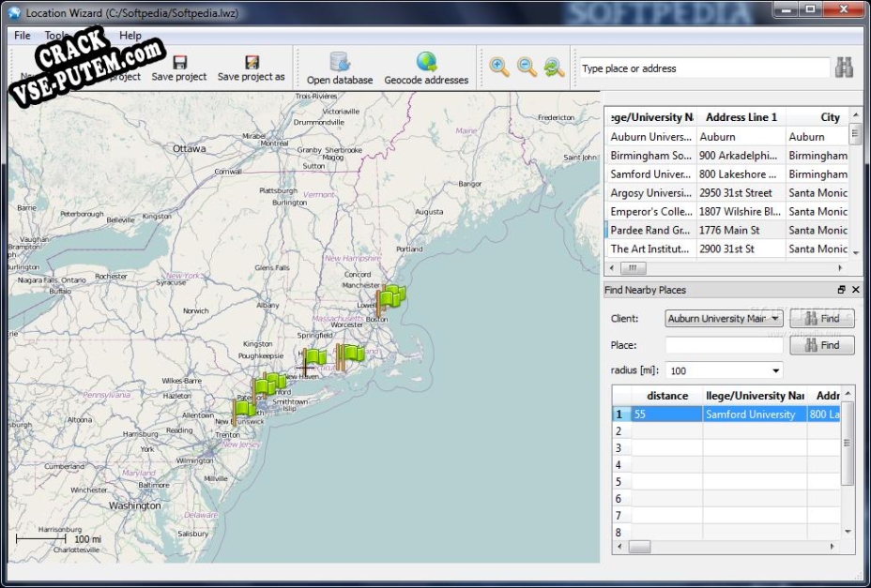The image size is (871, 588).
Task: Click the Save project as icon
Action: coord(251,63)
